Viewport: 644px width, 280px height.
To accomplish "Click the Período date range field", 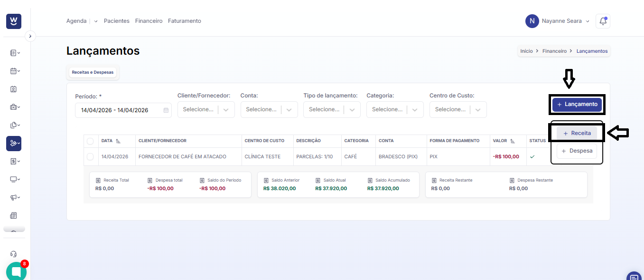I will pos(123,110).
